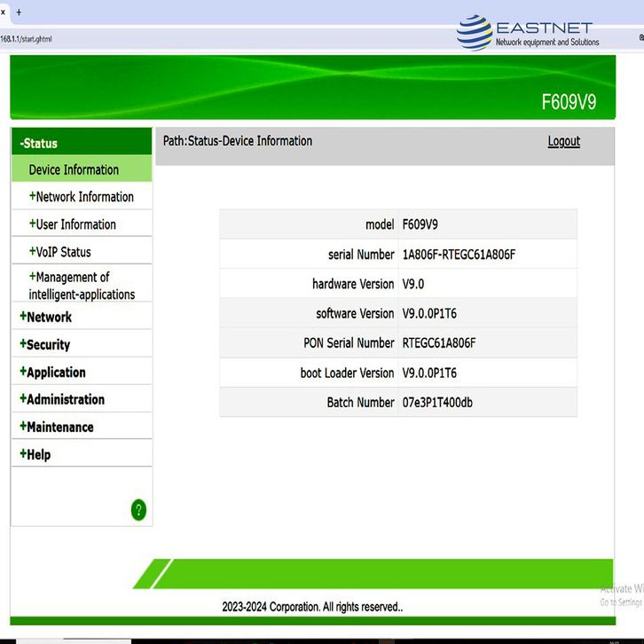Open the Application menu section
This screenshot has height=644, width=644.
[x=53, y=372]
